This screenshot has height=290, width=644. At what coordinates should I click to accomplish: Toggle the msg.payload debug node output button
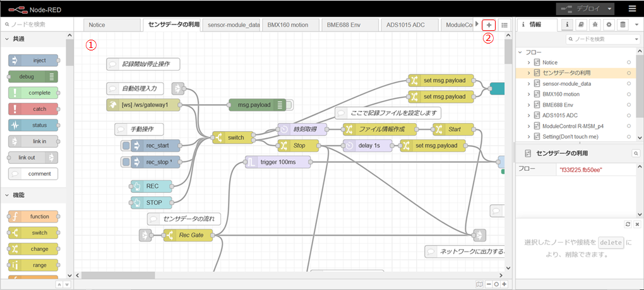289,105
